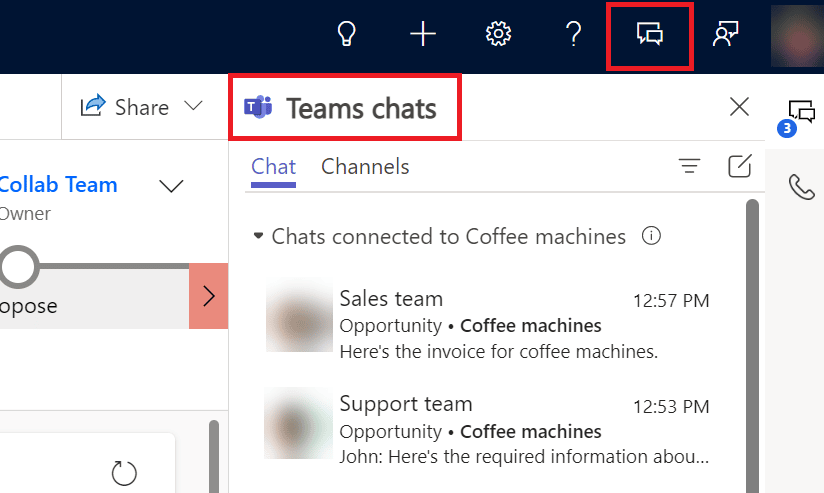Open the Collab Team owner link
824x493 pixels.
click(x=58, y=184)
